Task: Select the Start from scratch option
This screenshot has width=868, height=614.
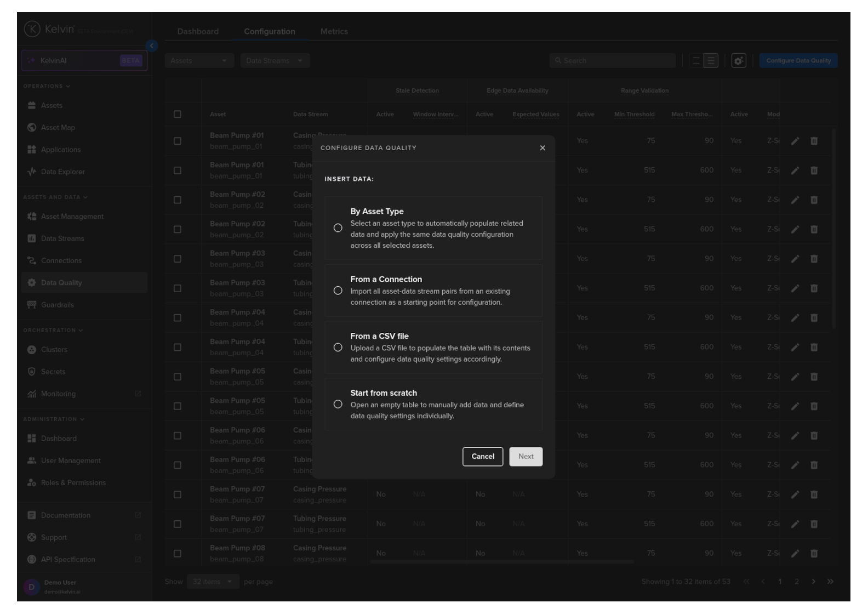Action: (338, 405)
